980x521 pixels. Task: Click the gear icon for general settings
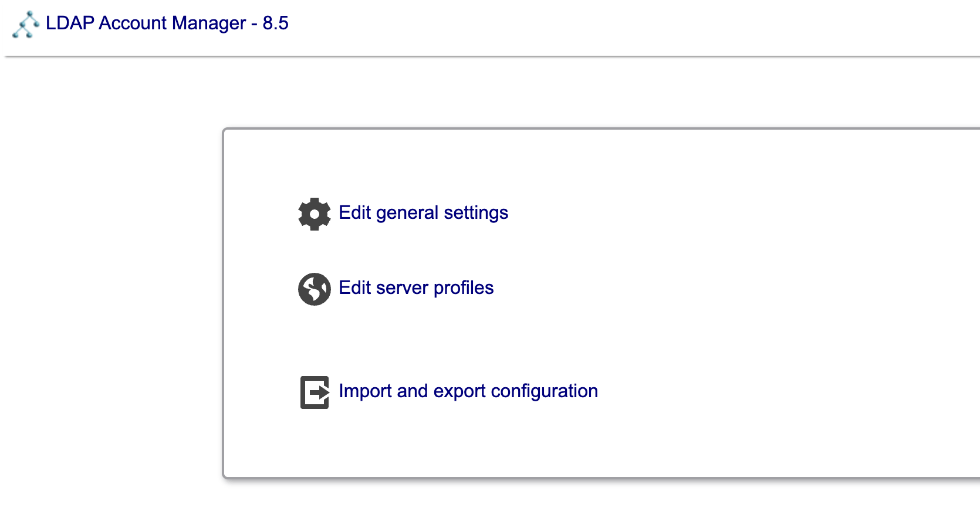point(315,214)
